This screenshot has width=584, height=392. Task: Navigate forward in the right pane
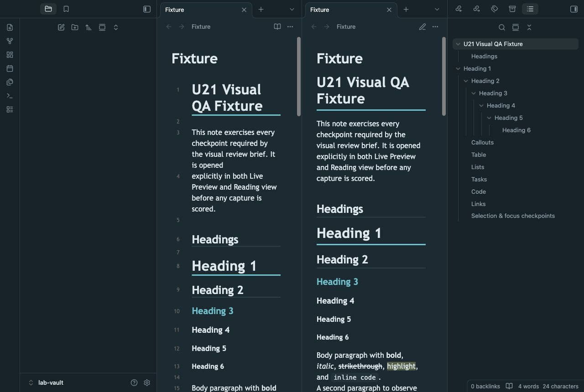(x=327, y=26)
